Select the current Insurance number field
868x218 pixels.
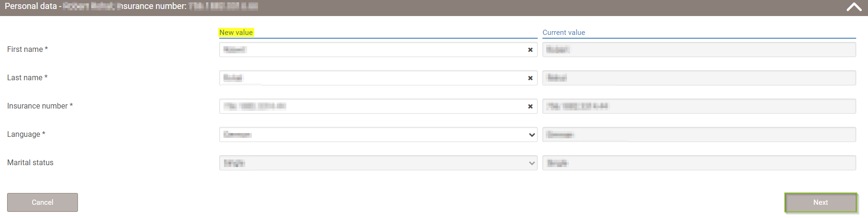[x=699, y=106]
